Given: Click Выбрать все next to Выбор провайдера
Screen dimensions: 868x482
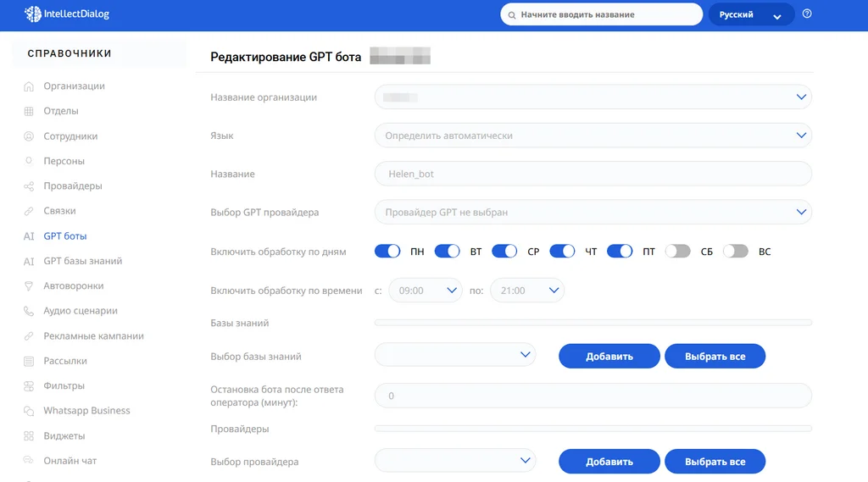Looking at the screenshot, I should 715,462.
